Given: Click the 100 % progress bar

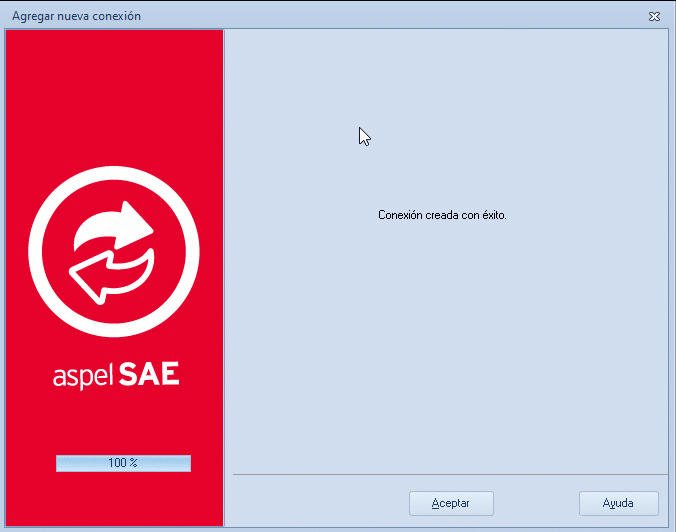Looking at the screenshot, I should coord(123,463).
